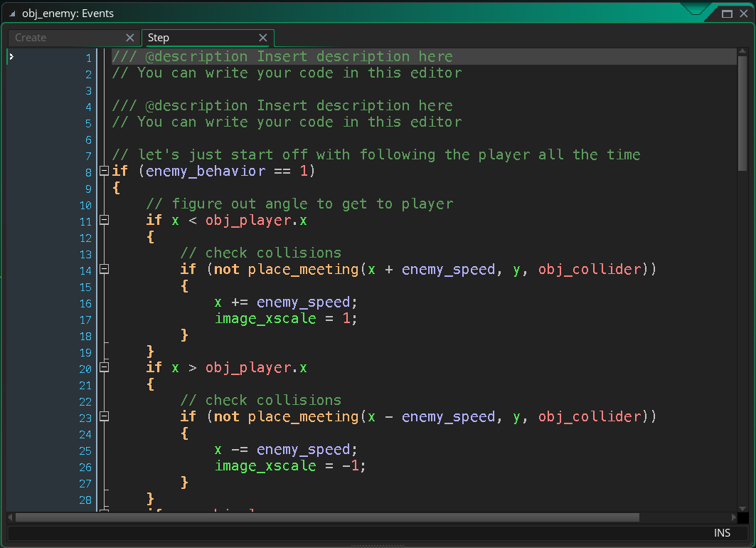Click the 'check collisions' comment on line 22

[261, 401]
